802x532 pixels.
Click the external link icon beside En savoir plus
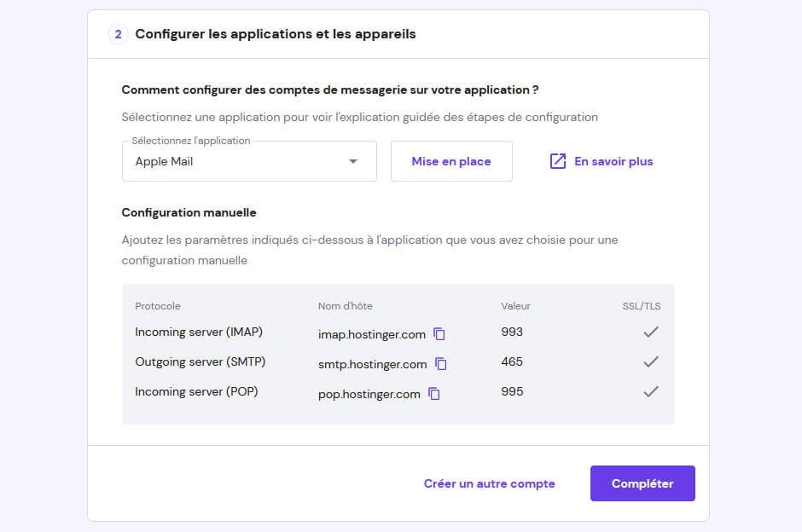coord(557,161)
